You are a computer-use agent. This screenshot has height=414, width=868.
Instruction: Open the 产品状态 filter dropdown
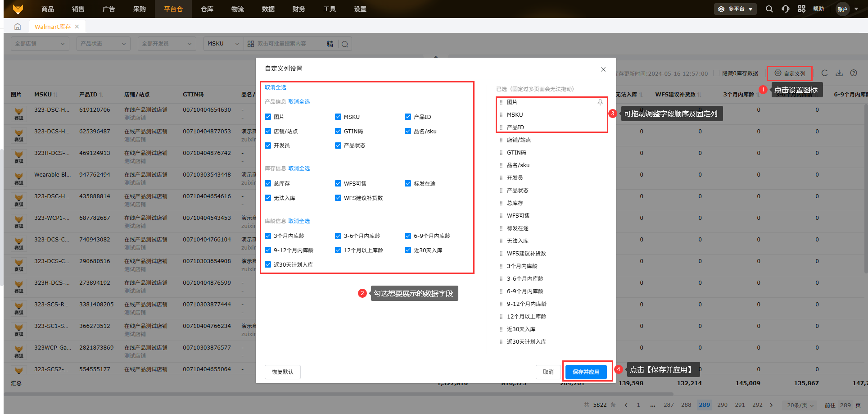tap(103, 44)
